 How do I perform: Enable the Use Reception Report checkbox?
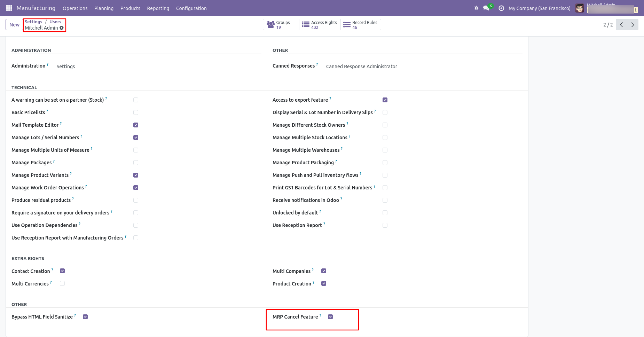click(x=385, y=225)
